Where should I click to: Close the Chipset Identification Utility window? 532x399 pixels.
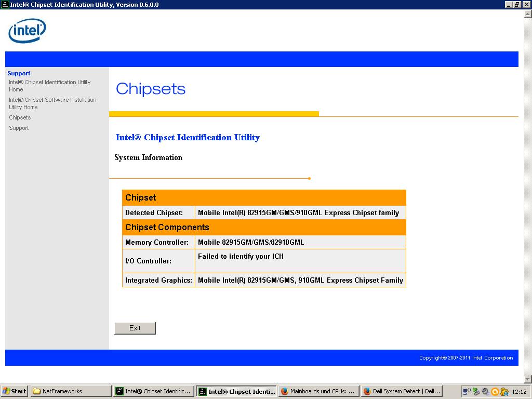click(526, 4)
